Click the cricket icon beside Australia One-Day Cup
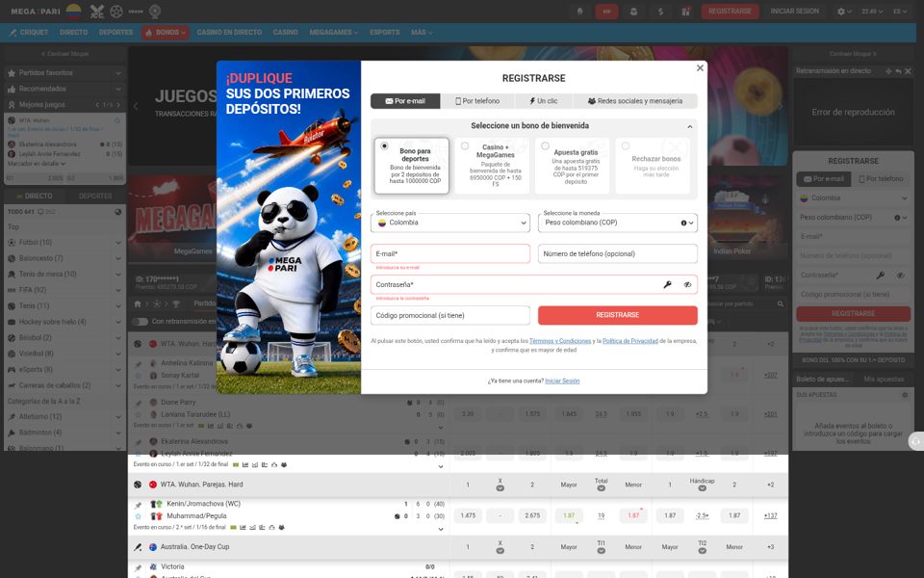The image size is (924, 578). coord(138,547)
